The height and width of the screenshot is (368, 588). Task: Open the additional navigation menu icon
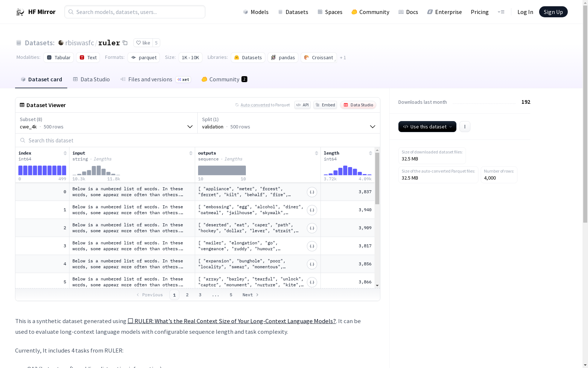pos(501,12)
